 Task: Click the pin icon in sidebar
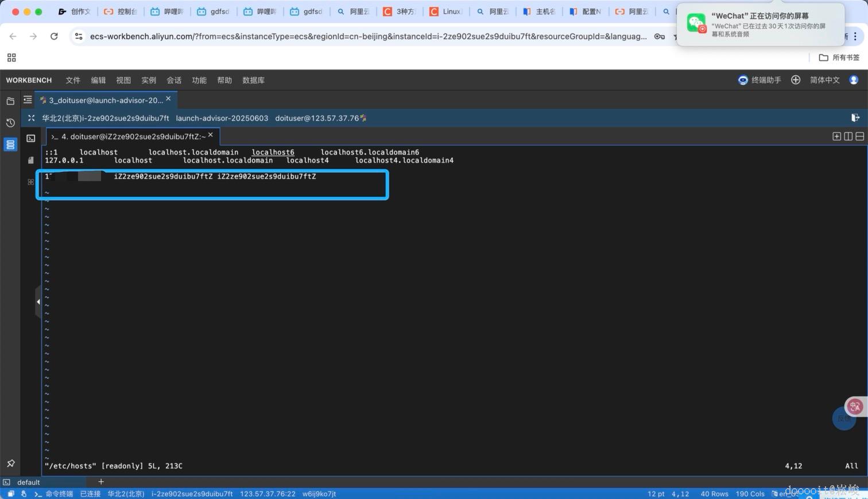click(x=10, y=463)
